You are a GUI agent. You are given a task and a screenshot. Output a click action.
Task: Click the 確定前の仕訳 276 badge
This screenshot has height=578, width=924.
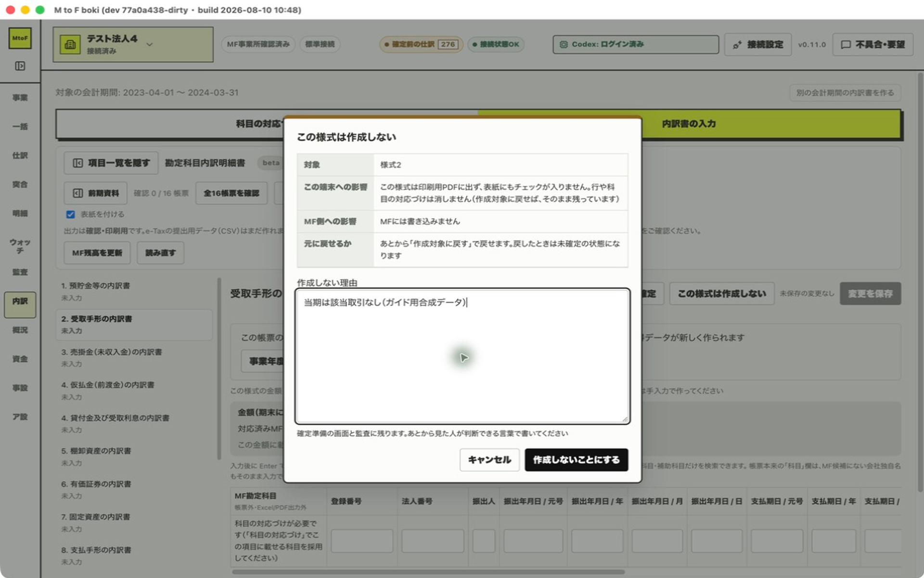(421, 44)
